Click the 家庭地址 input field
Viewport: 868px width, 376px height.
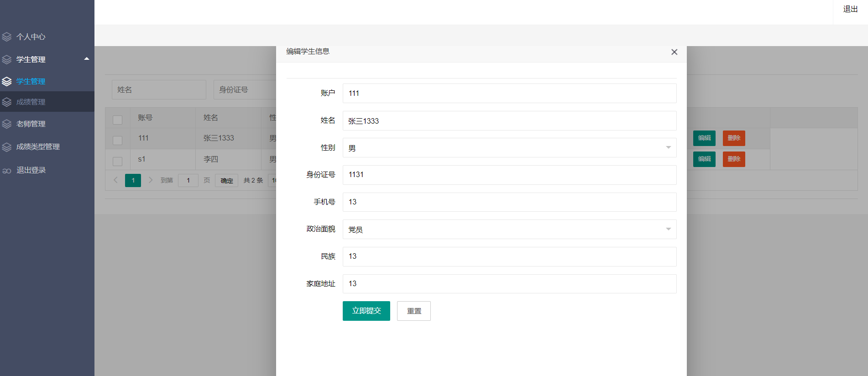coord(509,283)
